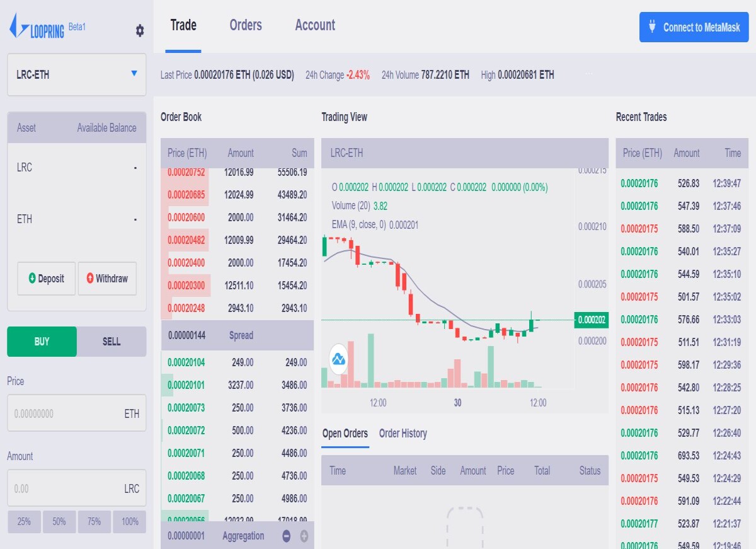Expand the LRC-ETH market pair dropdown
756x549 pixels.
pyautogui.click(x=76, y=74)
